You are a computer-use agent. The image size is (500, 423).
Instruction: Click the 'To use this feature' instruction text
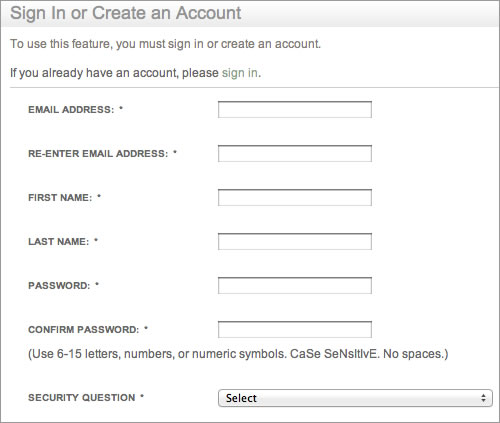point(165,44)
